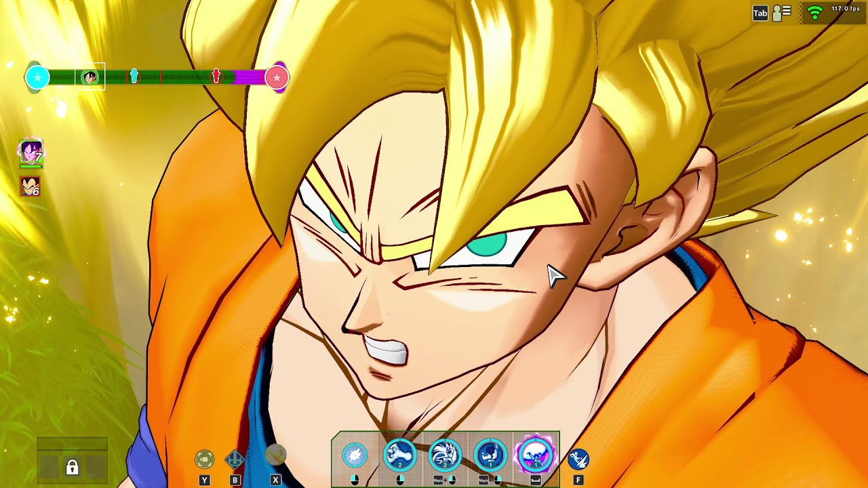Select the spiky-hair skill icon marked 2
The image size is (868, 488).
click(x=445, y=455)
